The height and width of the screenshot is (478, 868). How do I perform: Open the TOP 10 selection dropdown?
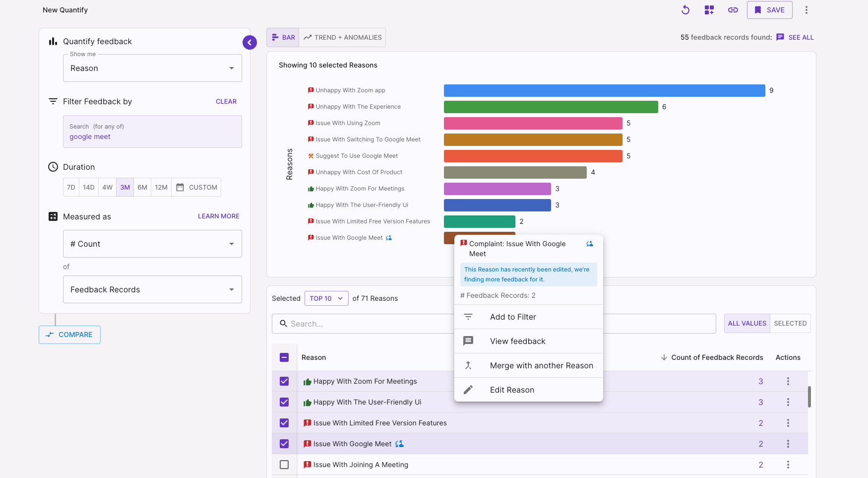(x=326, y=298)
